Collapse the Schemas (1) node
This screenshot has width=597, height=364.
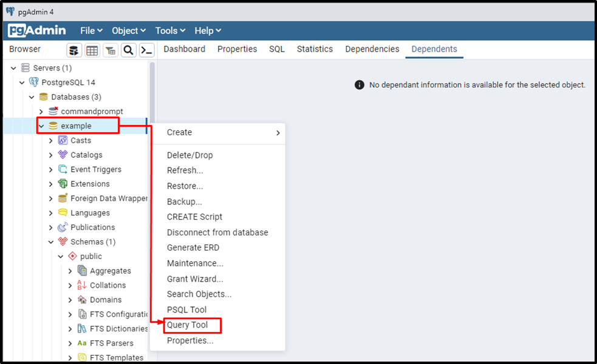point(51,241)
